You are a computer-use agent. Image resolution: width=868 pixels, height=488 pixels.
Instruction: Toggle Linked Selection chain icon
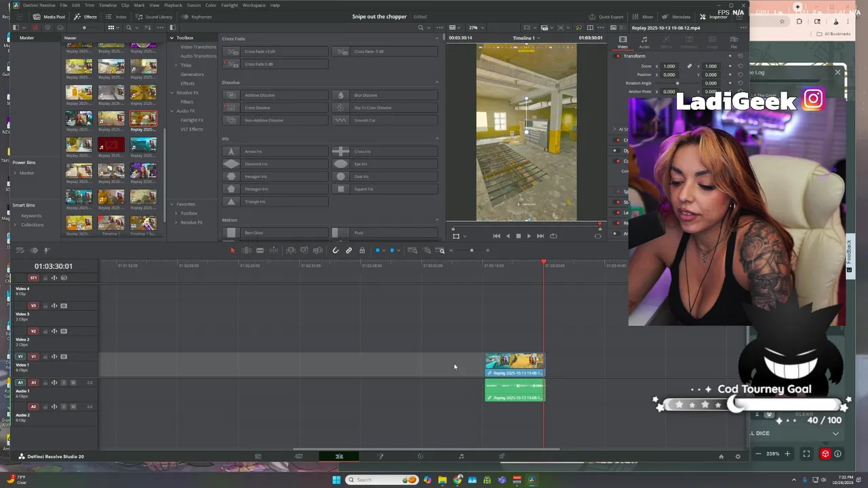(x=349, y=251)
